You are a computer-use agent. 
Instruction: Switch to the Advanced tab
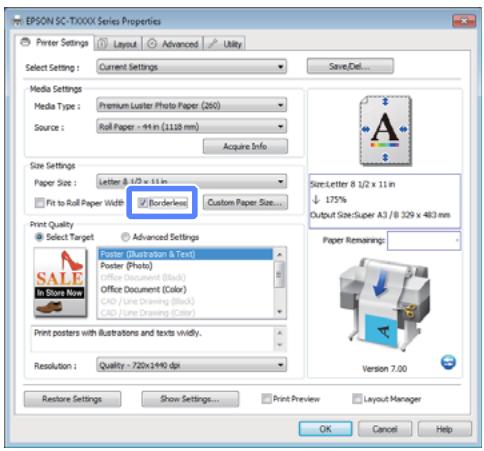173,44
